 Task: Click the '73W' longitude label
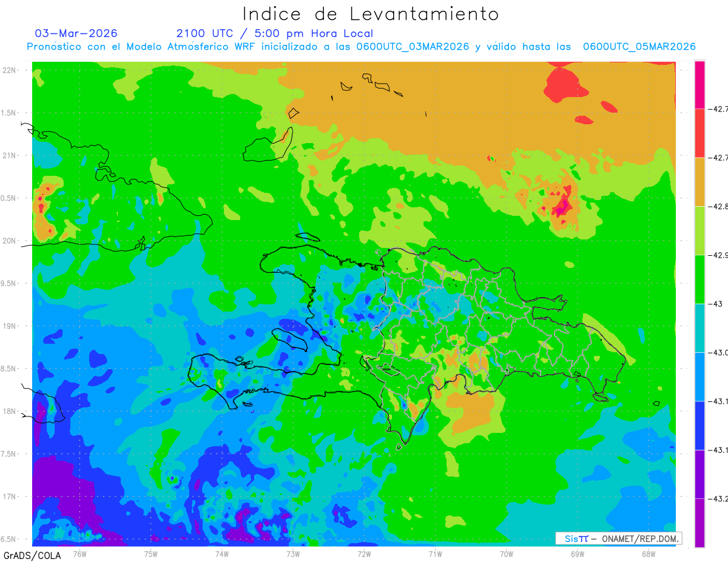(x=293, y=554)
